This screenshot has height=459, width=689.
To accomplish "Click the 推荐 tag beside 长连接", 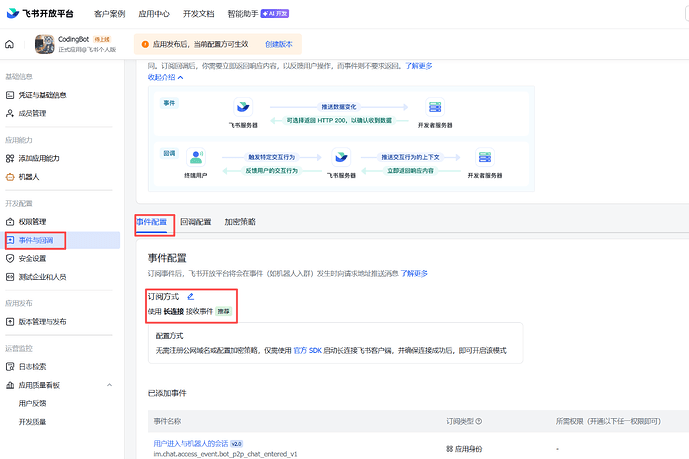I will (x=223, y=311).
